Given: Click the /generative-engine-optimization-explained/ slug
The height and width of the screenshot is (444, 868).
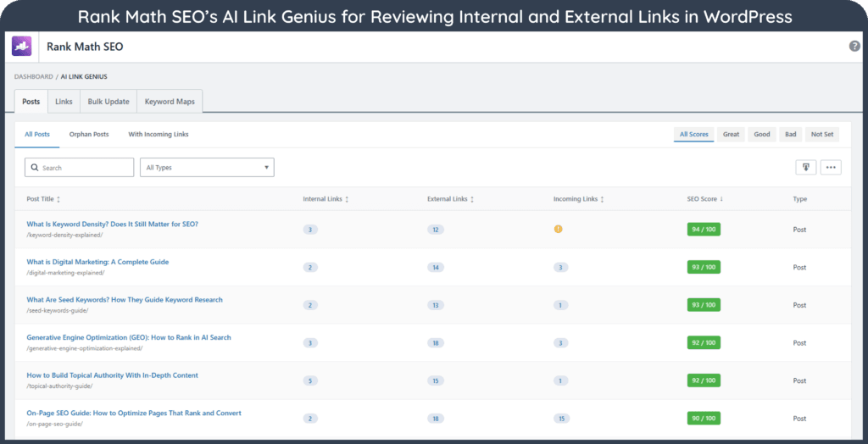Looking at the screenshot, I should click(x=85, y=348).
